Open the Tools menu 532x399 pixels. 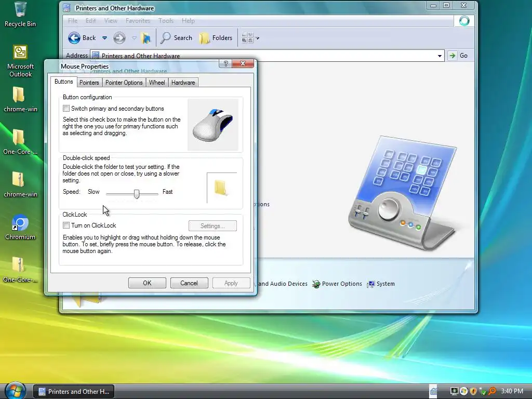click(x=166, y=21)
